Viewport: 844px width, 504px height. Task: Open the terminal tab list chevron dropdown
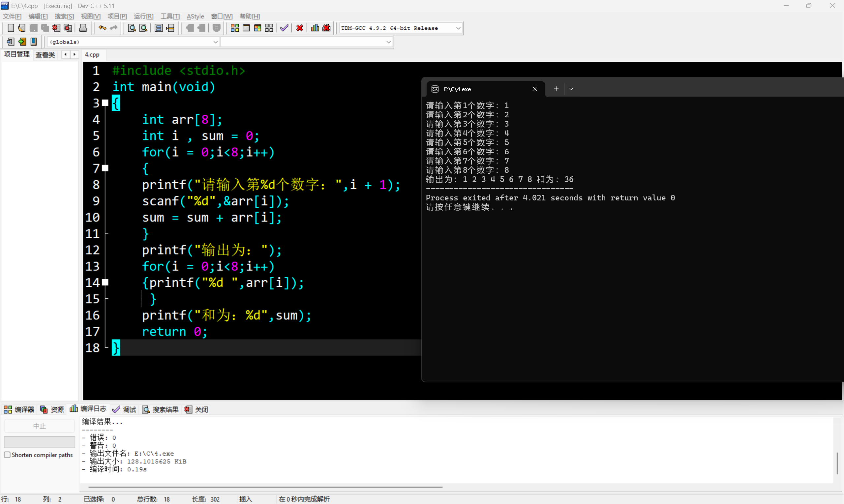point(571,89)
